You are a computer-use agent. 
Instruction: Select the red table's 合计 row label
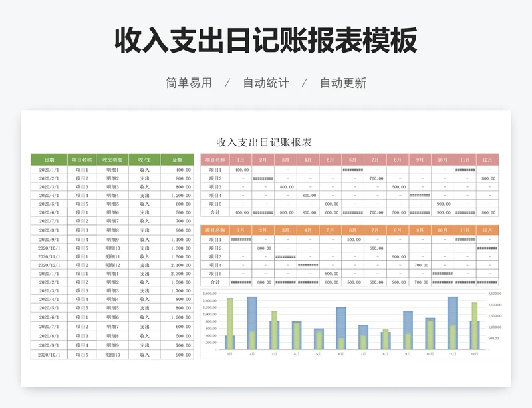[x=215, y=212]
